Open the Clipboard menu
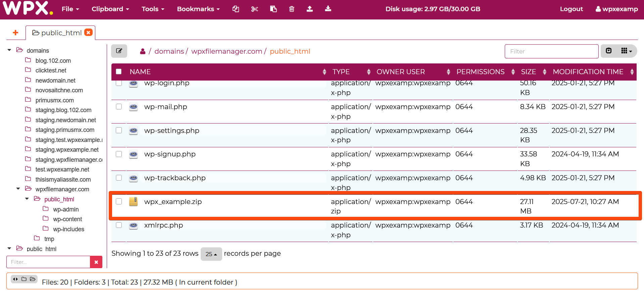 pyautogui.click(x=110, y=9)
